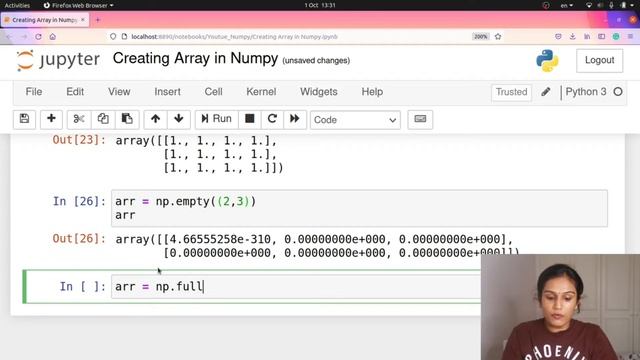The height and width of the screenshot is (360, 640).
Task: Click the 1 Oct 13:31 clock
Action: point(320,5)
